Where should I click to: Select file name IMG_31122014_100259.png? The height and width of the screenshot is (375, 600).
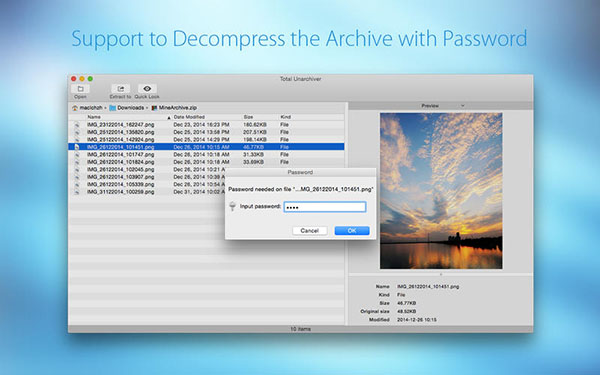121,192
